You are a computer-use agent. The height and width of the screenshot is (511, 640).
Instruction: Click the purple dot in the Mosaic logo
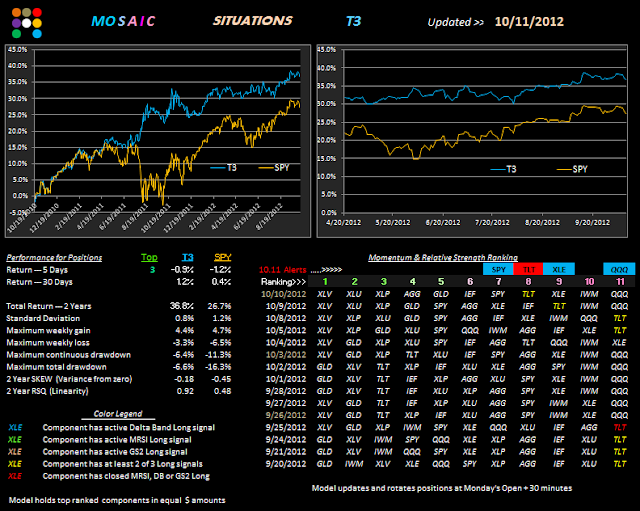click(16, 23)
